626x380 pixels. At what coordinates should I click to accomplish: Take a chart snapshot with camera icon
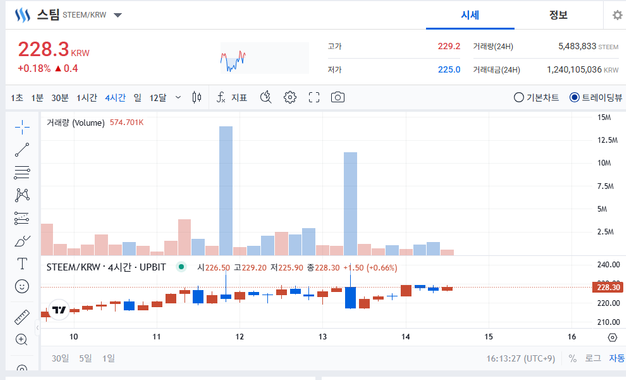tap(338, 97)
